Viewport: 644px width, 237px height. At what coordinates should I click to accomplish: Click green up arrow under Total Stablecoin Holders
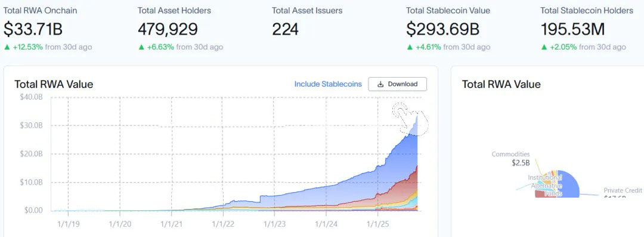(544, 47)
